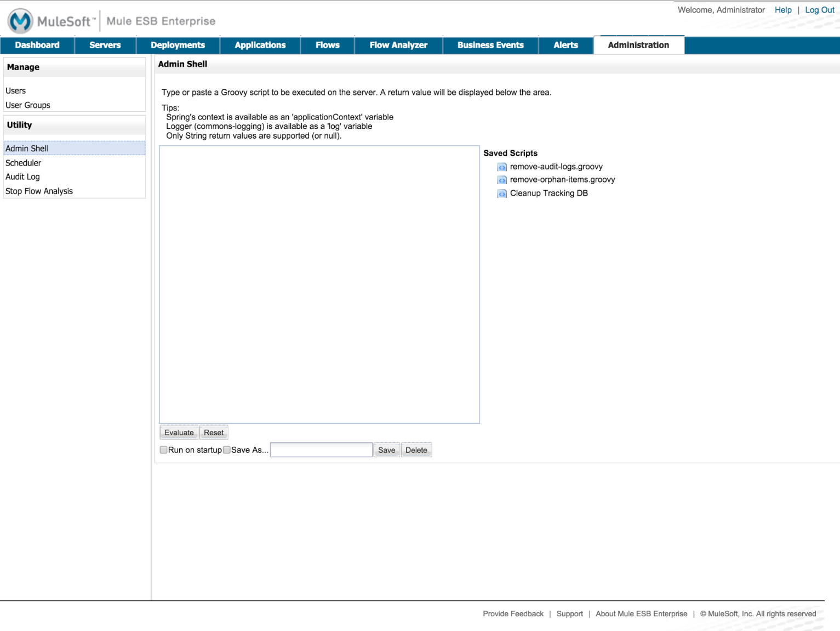Open the Provide Feedback link
The image size is (840, 631).
tap(512, 613)
